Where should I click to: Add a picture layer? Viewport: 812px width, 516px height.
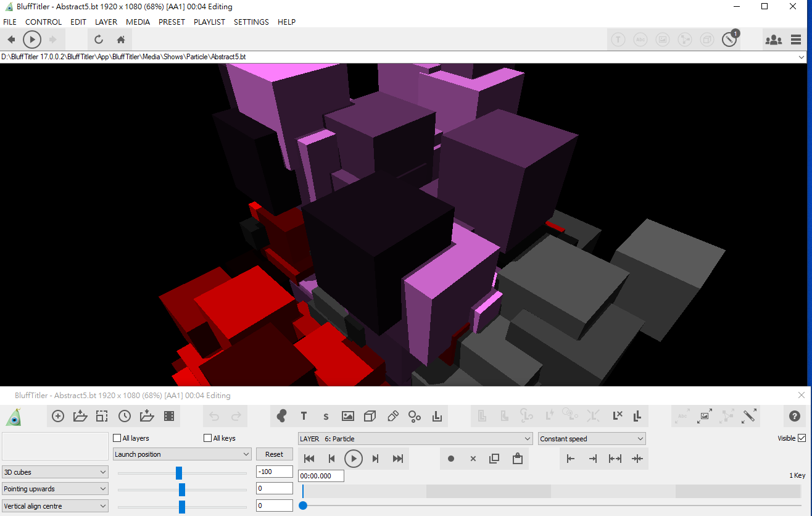click(348, 416)
